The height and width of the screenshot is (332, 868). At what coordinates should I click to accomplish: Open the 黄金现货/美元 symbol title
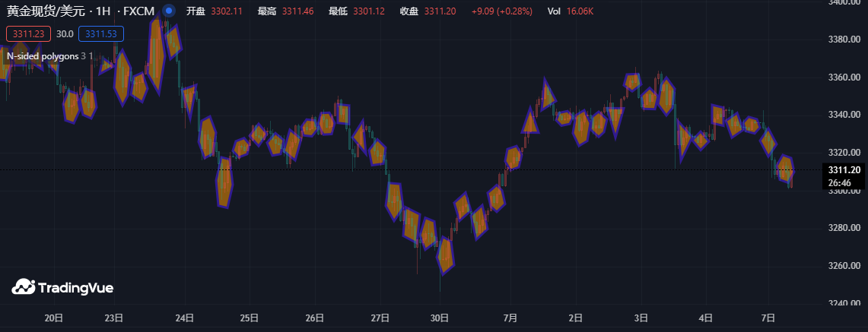[44, 12]
